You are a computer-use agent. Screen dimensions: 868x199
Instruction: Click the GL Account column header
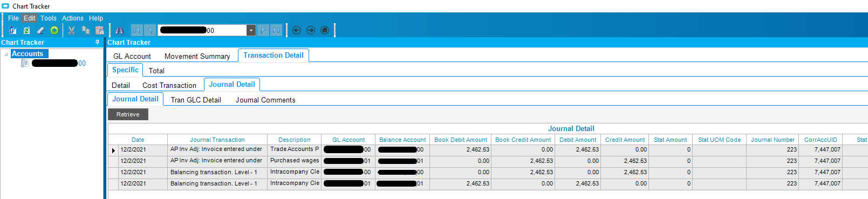click(x=348, y=140)
